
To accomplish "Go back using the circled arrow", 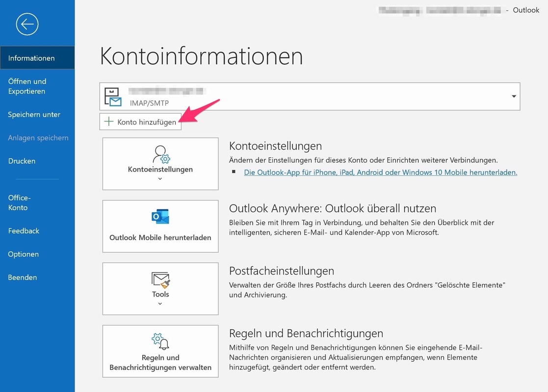I will pyautogui.click(x=27, y=24).
